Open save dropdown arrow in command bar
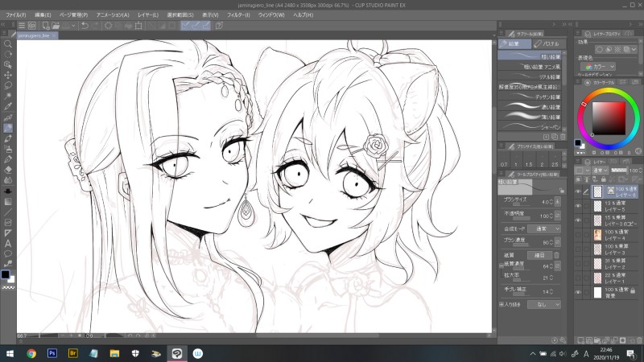 [x=73, y=26]
